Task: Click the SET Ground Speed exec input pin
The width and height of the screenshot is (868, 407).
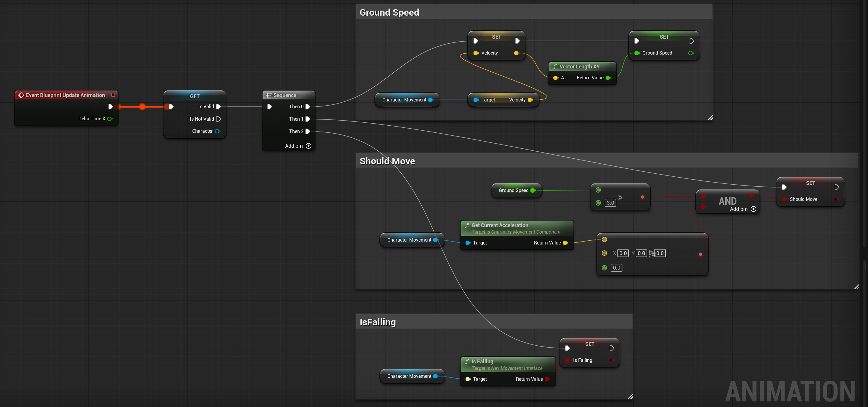Action: click(x=637, y=41)
